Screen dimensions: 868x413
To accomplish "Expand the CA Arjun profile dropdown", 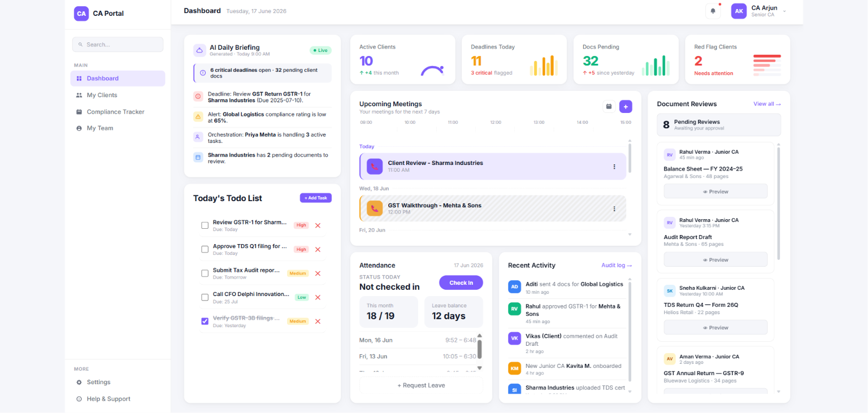I will point(784,11).
